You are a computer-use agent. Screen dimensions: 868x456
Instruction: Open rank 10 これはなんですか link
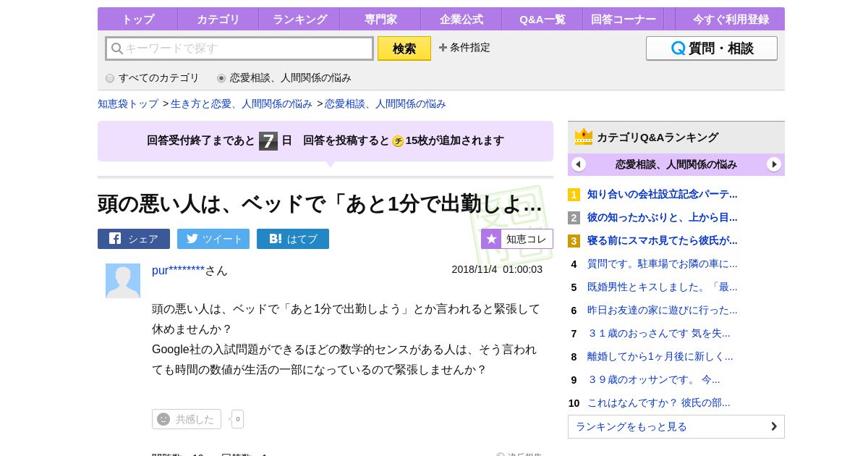(659, 402)
